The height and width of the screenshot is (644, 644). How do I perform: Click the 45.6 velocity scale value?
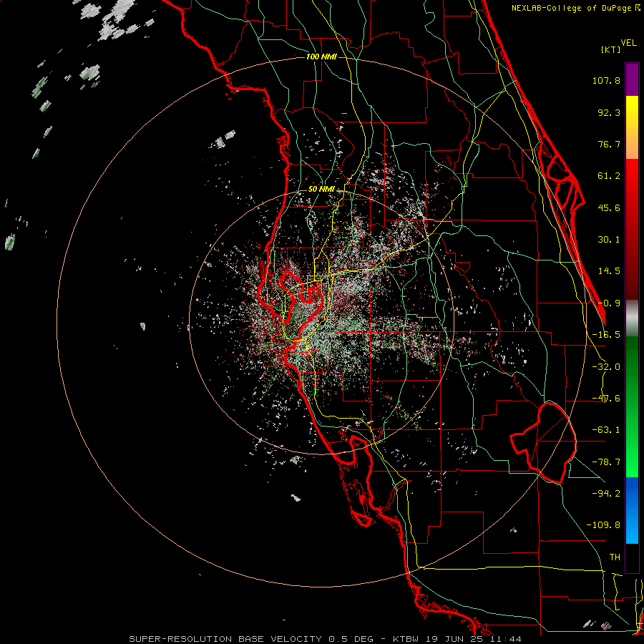click(x=609, y=208)
